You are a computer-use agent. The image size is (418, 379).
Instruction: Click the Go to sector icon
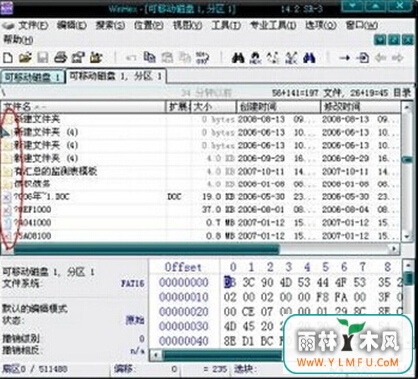point(363,58)
